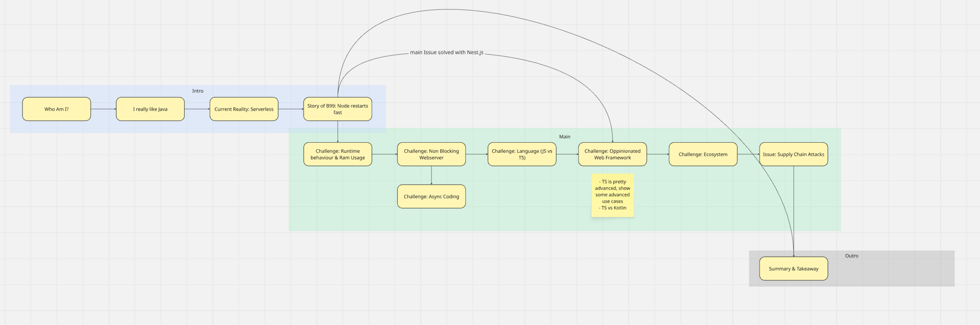Viewport: 980px width, 325px height.
Task: Click the arrow between Java and Current Reality nodes
Action: click(x=197, y=109)
